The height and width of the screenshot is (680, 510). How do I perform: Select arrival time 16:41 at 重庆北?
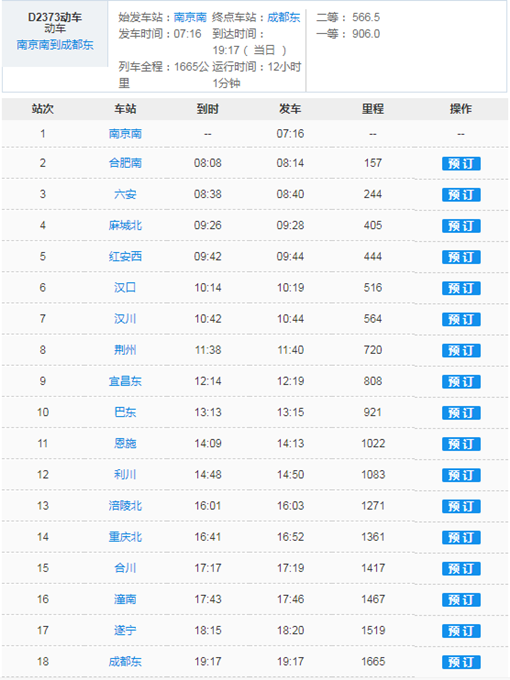coord(208,537)
